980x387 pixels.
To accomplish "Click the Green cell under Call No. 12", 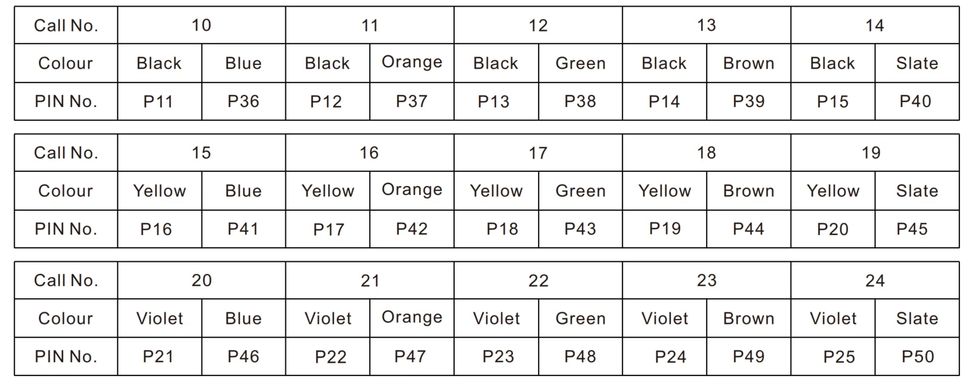I will (x=580, y=63).
